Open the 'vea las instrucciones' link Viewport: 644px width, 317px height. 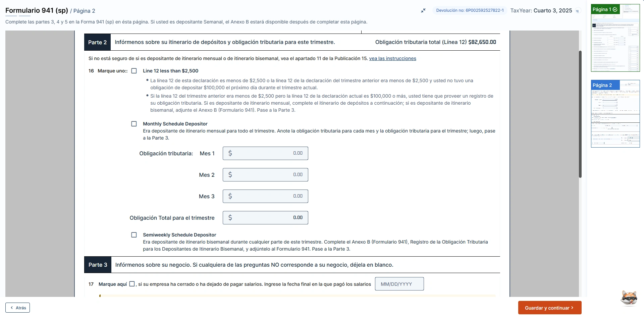[x=392, y=58]
